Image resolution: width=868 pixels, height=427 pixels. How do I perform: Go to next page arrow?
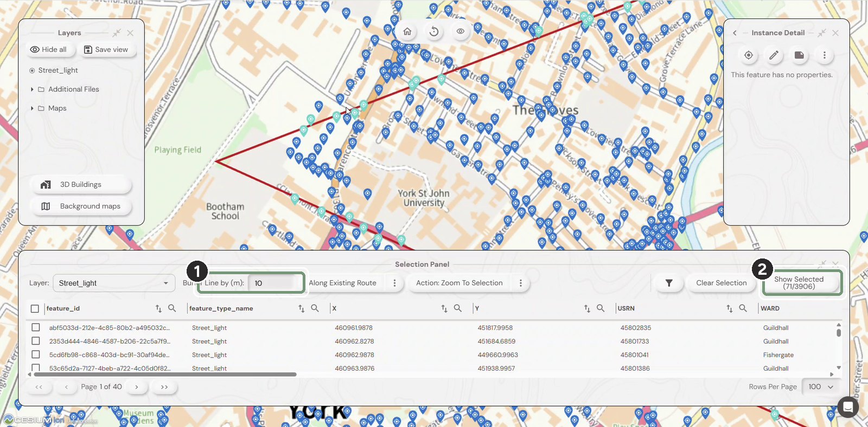(137, 387)
